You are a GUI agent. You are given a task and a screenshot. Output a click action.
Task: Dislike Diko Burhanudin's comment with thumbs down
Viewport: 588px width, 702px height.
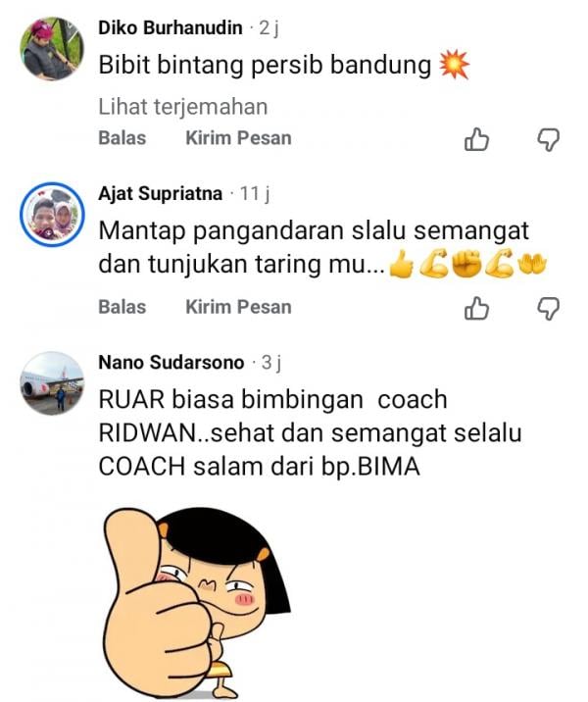pos(548,140)
